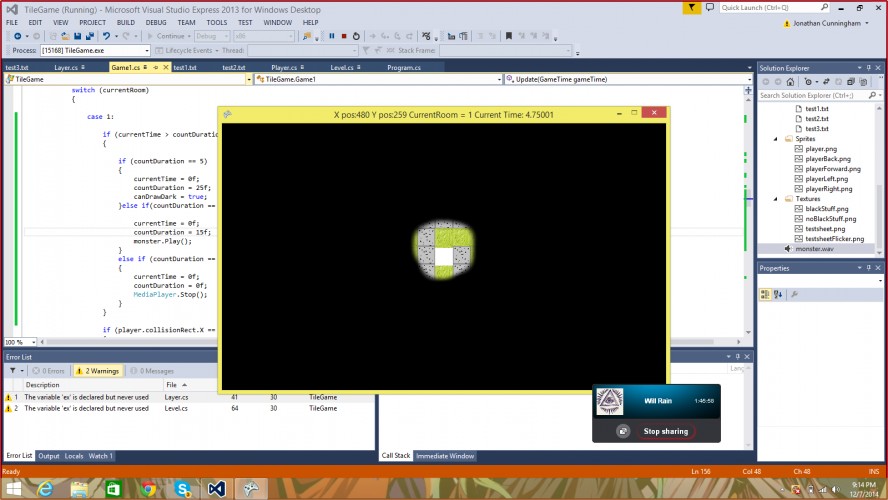Click Jonathan Cunningham account name
Image resolution: width=888 pixels, height=500 pixels.
point(826,23)
